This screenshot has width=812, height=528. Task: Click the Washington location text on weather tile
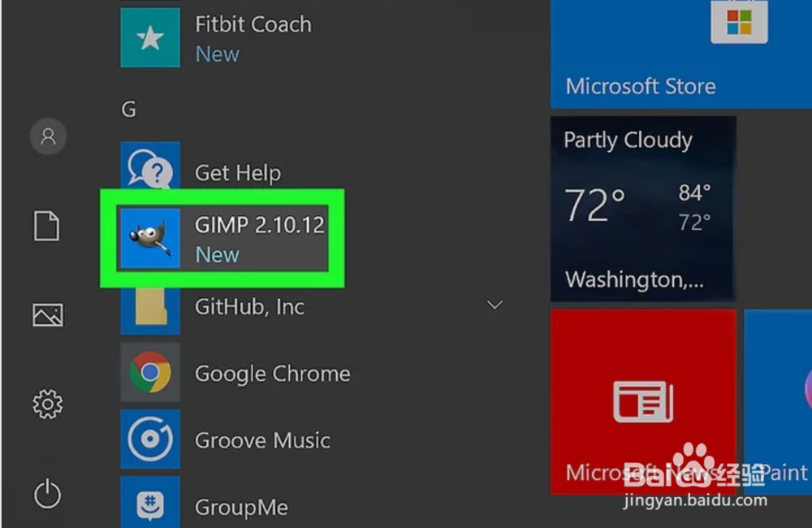pyautogui.click(x=634, y=279)
